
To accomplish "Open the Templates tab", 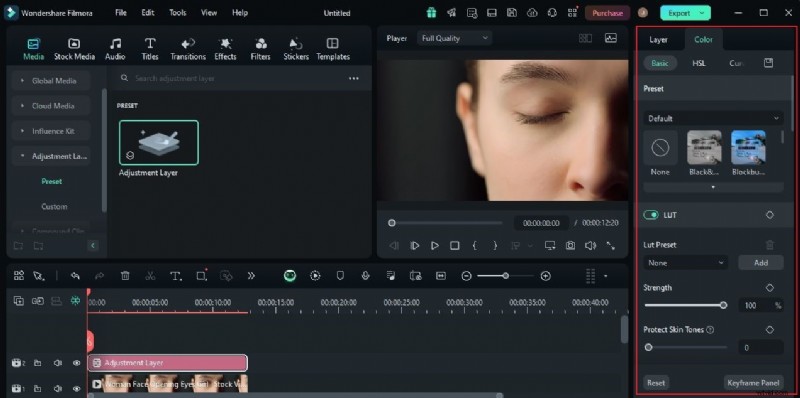I will coord(333,49).
